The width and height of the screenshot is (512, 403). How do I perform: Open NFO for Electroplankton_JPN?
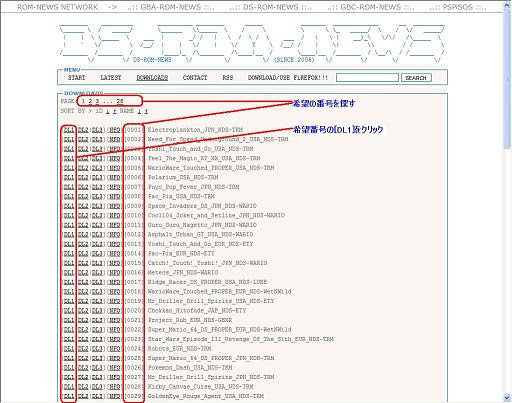coord(115,130)
